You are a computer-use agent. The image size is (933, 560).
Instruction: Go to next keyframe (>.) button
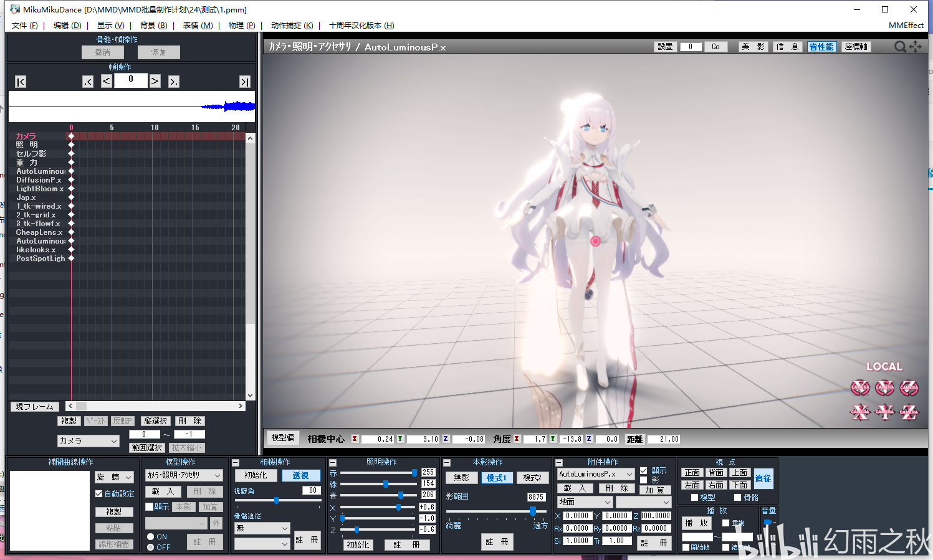[174, 82]
